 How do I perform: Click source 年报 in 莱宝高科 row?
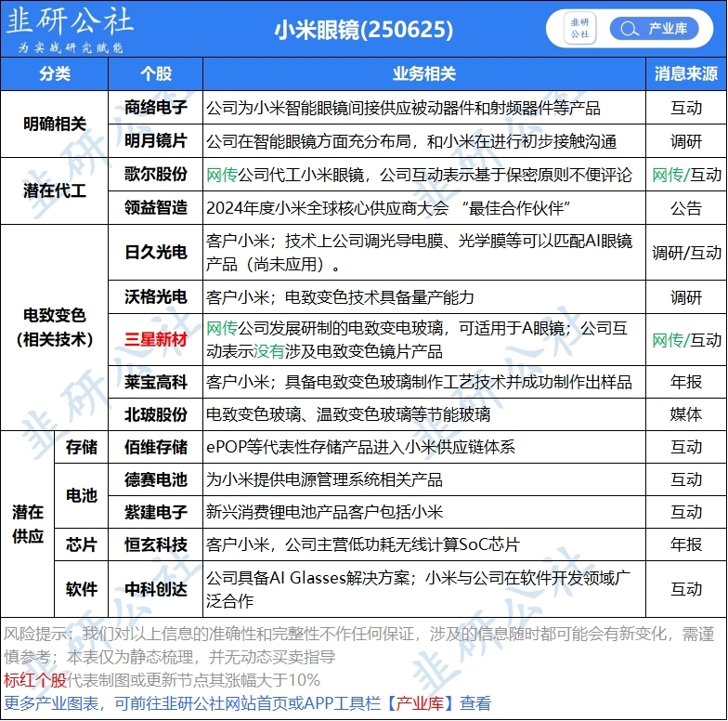coord(686,382)
